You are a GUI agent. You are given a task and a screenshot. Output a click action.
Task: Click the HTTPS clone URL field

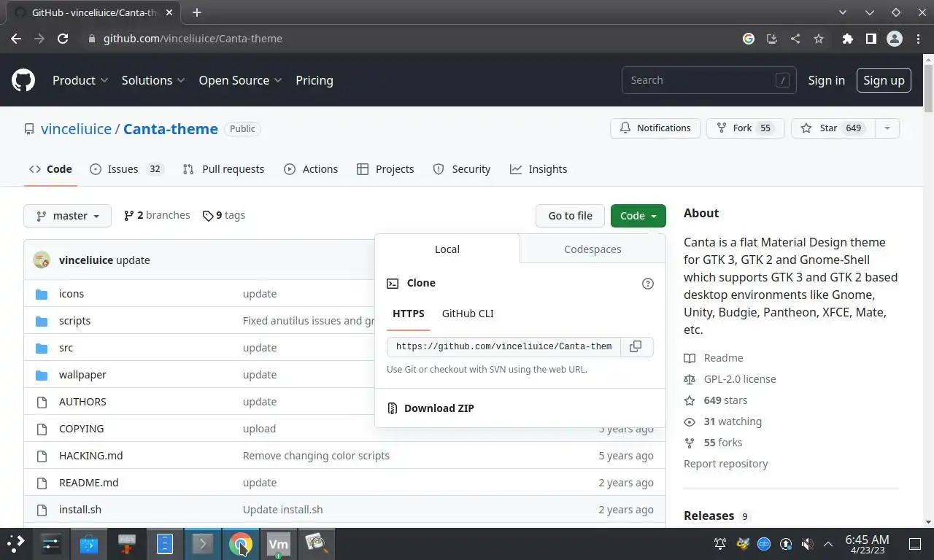tap(503, 346)
